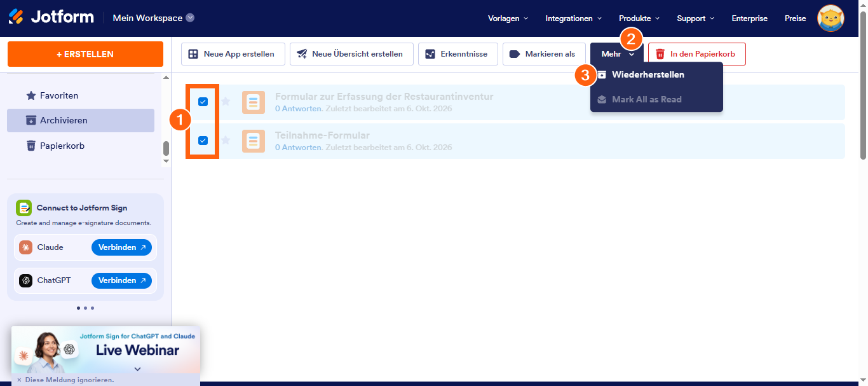Viewport: 868px width, 386px height.
Task: Choose Mark All as Read menu entry
Action: (x=656, y=99)
